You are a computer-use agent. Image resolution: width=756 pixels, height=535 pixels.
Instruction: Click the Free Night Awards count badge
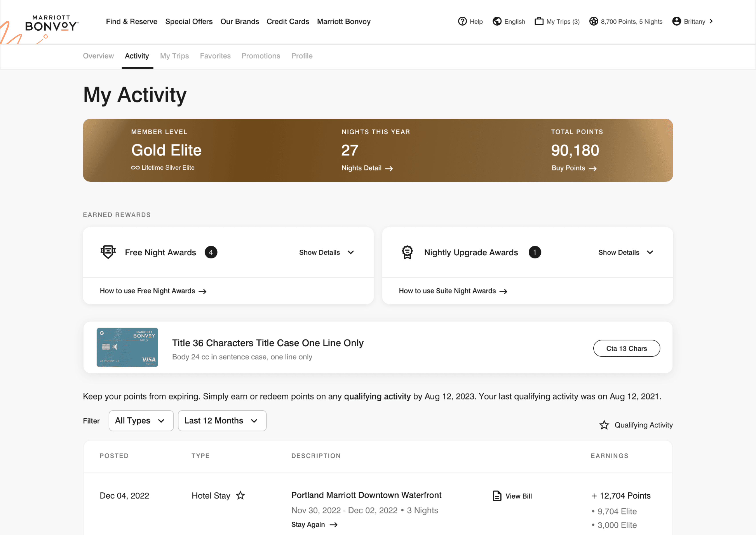211,252
